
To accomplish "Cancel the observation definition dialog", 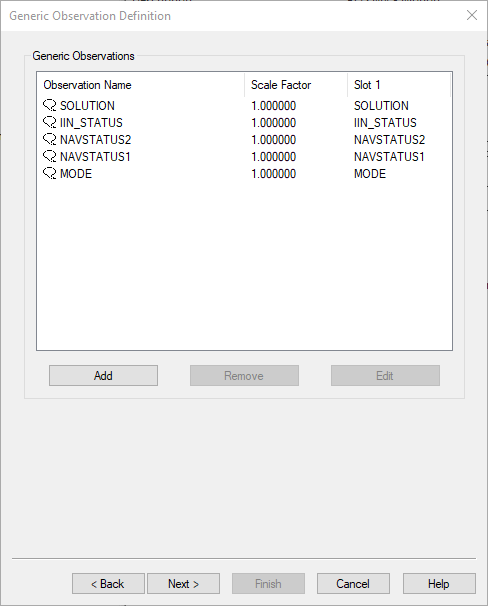I will coord(353,584).
